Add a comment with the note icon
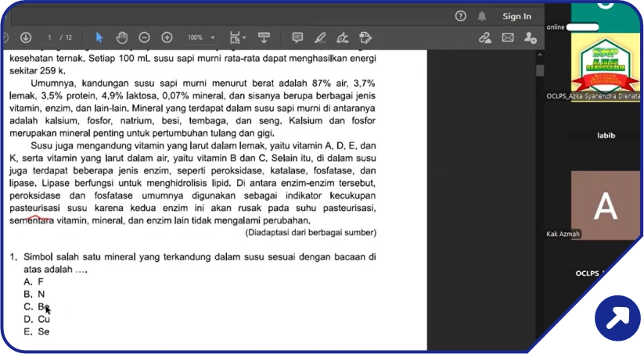The width and height of the screenshot is (644, 354). pyautogui.click(x=297, y=38)
